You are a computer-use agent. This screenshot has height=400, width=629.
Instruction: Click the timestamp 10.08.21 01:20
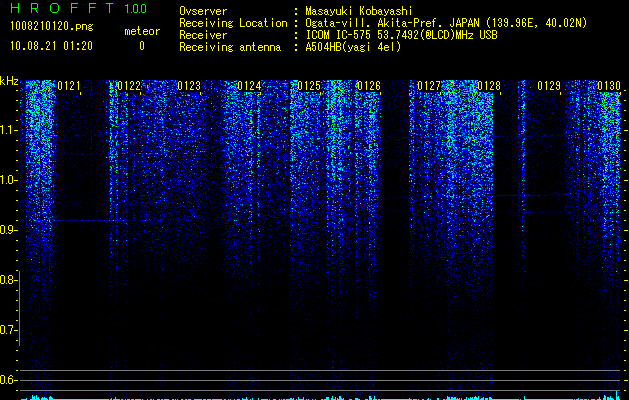pos(51,46)
